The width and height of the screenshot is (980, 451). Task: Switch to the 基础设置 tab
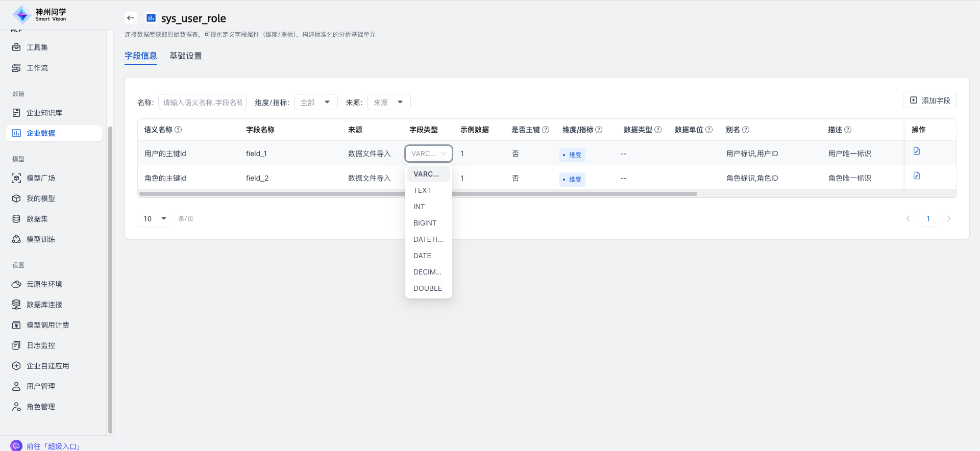pos(185,56)
